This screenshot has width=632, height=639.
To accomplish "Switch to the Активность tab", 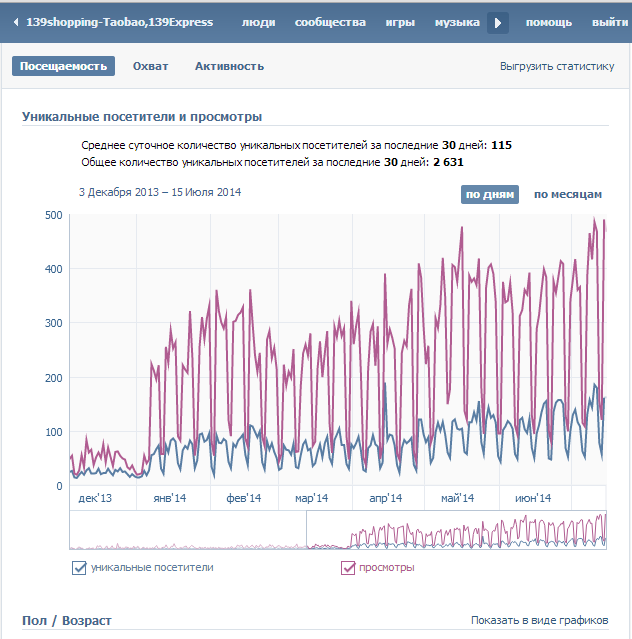I will pos(229,66).
